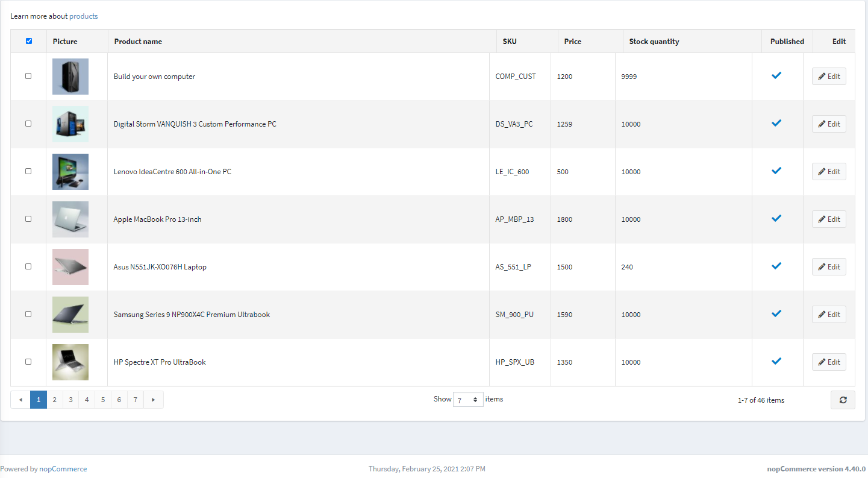Click the pencil Edit icon for Asus N551JK laptop
The width and height of the screenshot is (868, 478).
821,266
